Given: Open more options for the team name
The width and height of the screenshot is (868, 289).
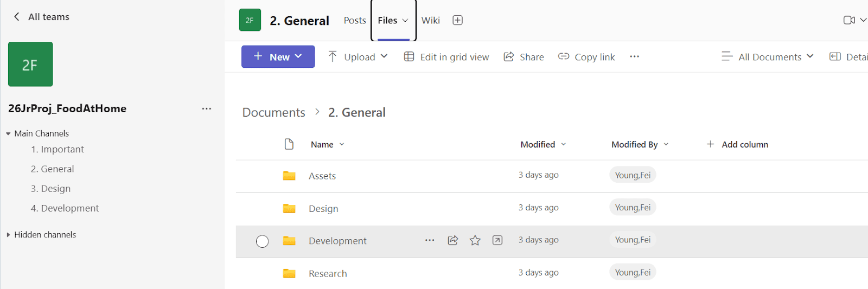Looking at the screenshot, I should 206,108.
